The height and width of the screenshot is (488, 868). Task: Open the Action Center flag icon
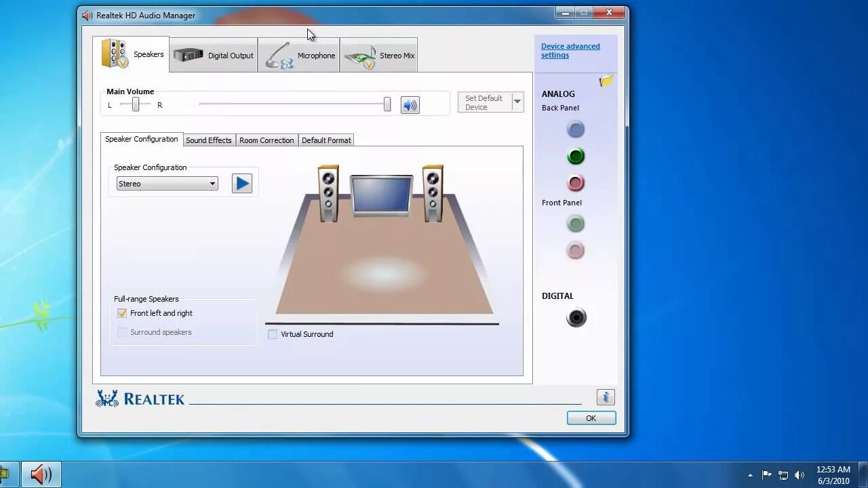point(767,475)
